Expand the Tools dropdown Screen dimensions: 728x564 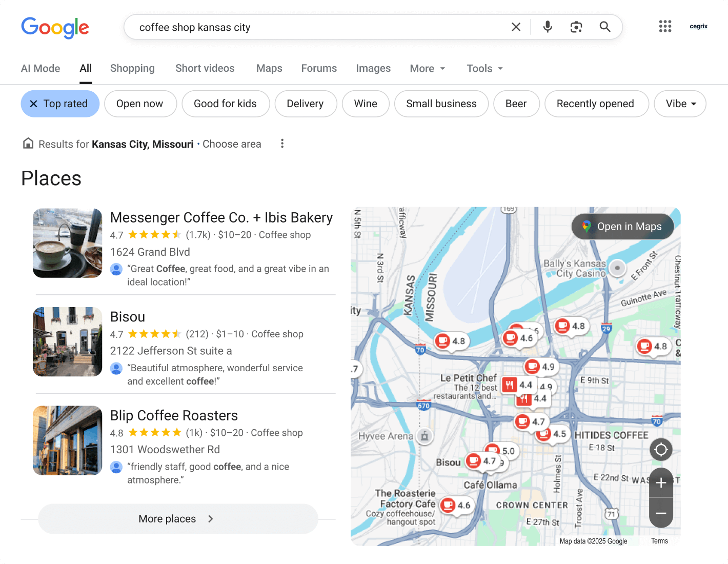click(485, 68)
